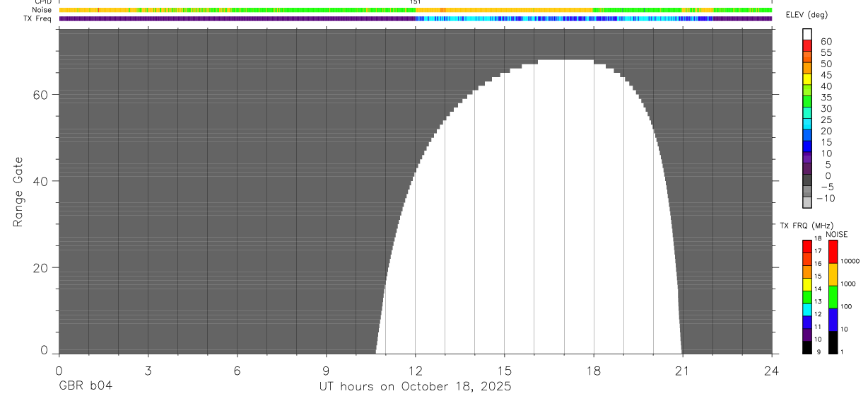Click the cyan swatch in TX FRQ bar

click(x=807, y=310)
